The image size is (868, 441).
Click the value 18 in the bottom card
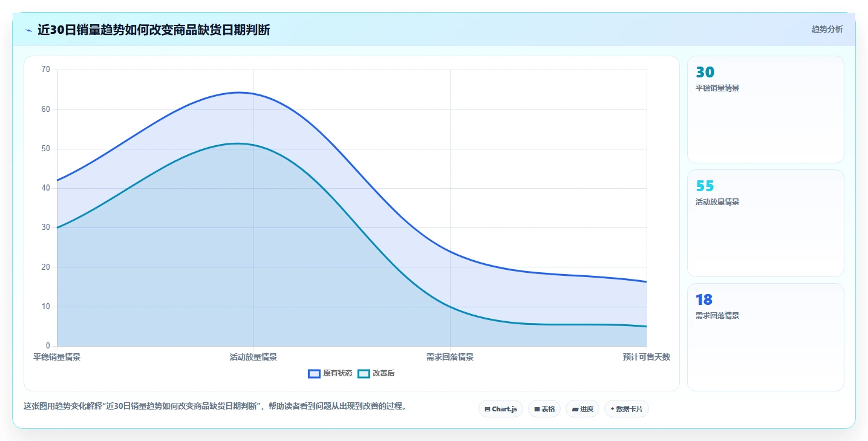[704, 300]
